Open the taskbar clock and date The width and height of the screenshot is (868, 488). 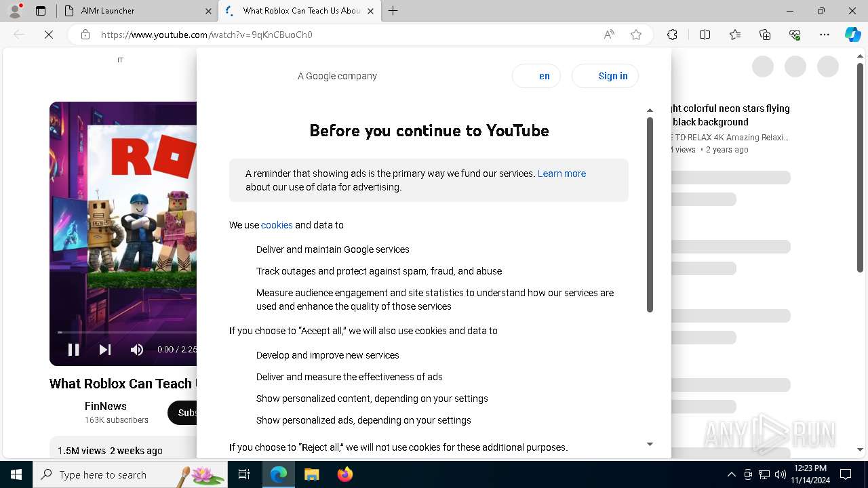pos(810,474)
